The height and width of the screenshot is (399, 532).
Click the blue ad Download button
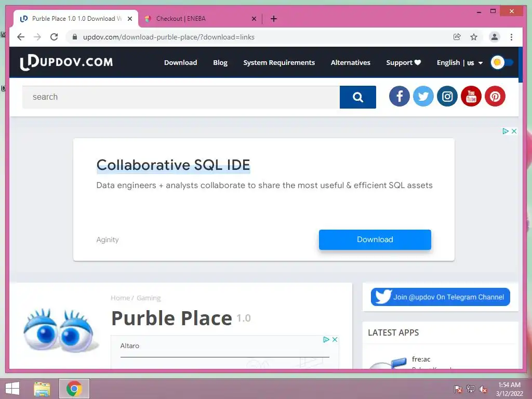[x=375, y=240]
